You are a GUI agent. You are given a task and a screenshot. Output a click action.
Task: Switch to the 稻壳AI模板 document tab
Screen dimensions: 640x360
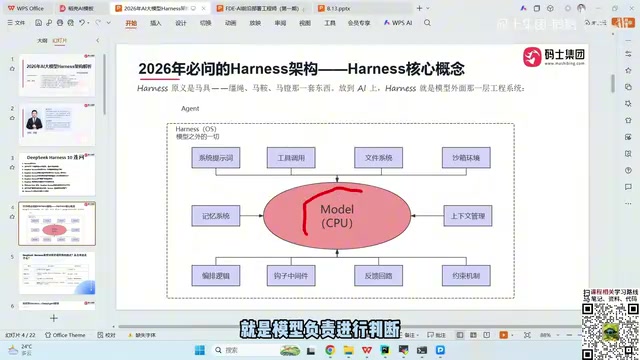pyautogui.click(x=77, y=8)
